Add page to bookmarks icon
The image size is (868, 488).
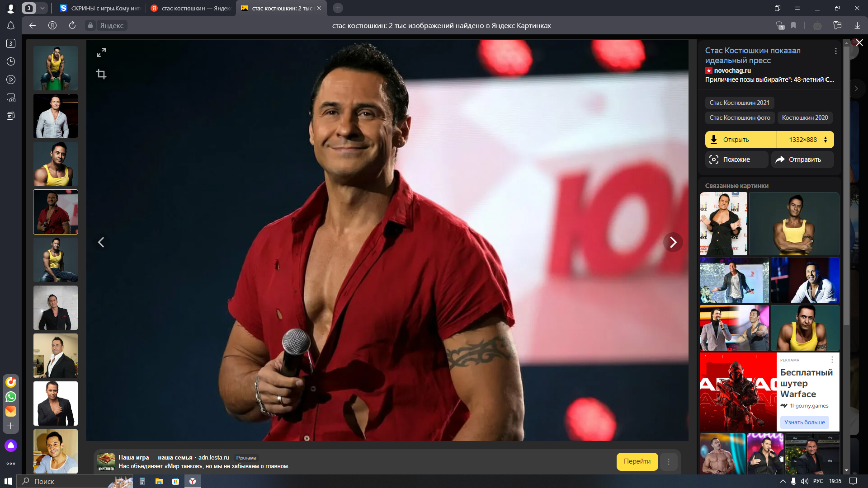pyautogui.click(x=793, y=26)
